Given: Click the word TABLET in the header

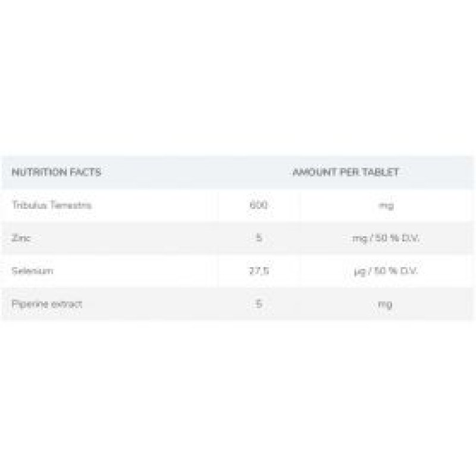Looking at the screenshot, I should 382,173.
